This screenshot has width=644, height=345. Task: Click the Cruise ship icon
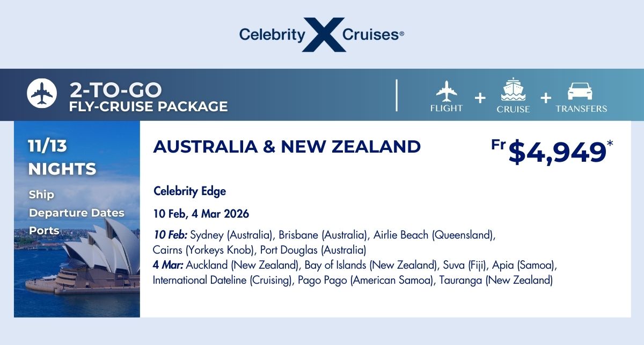pyautogui.click(x=513, y=90)
